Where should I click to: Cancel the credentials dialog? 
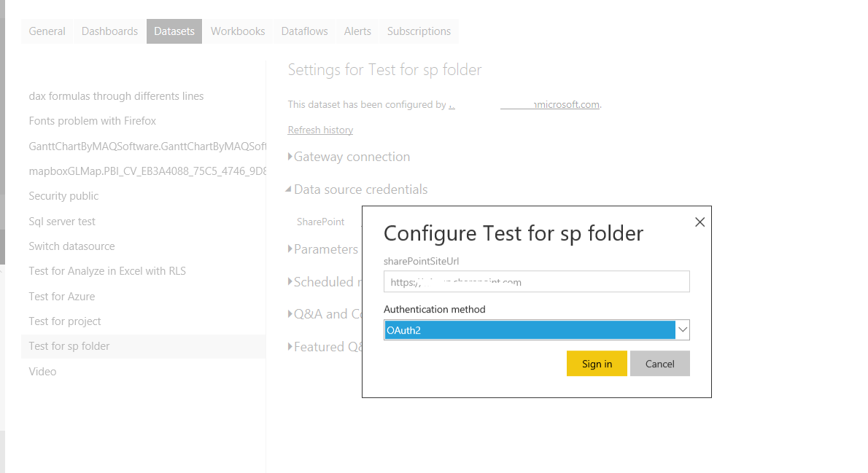(x=660, y=364)
